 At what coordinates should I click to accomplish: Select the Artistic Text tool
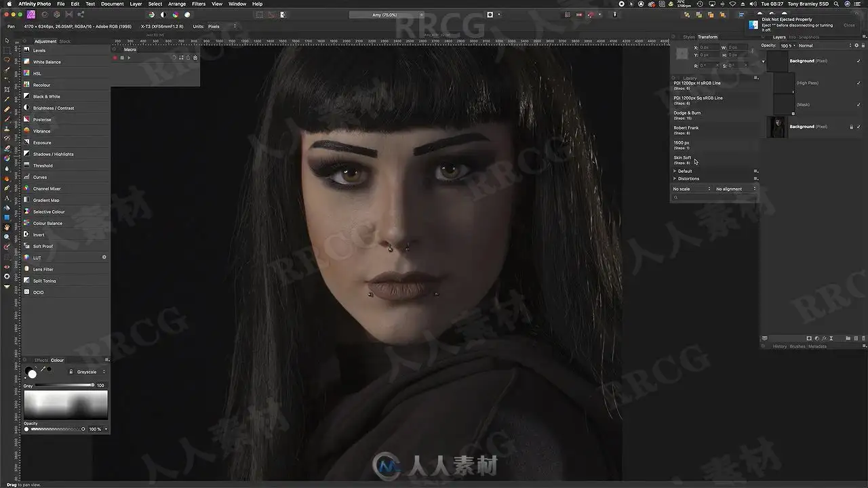[x=7, y=198]
